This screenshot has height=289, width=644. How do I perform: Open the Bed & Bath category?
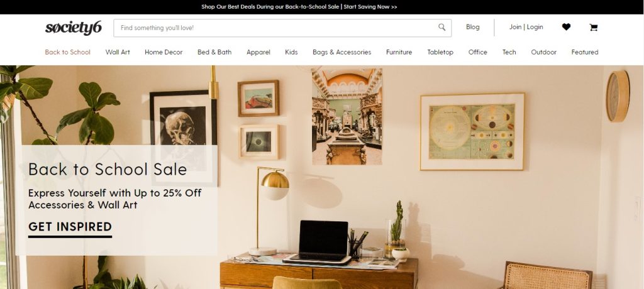pos(214,52)
